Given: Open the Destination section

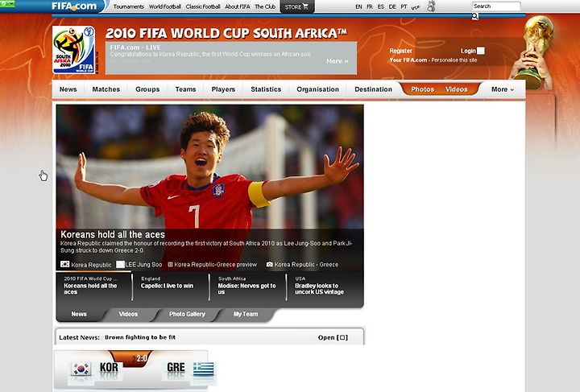Looking at the screenshot, I should click(x=373, y=89).
